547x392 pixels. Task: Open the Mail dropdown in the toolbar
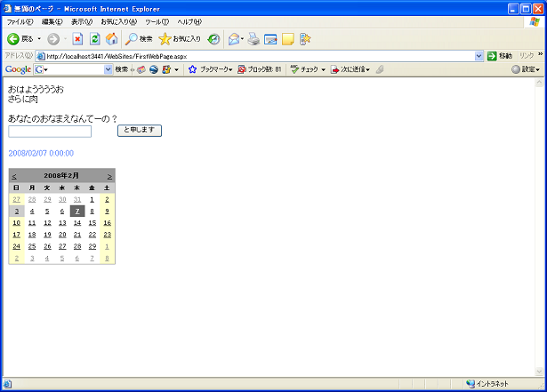tap(236, 39)
